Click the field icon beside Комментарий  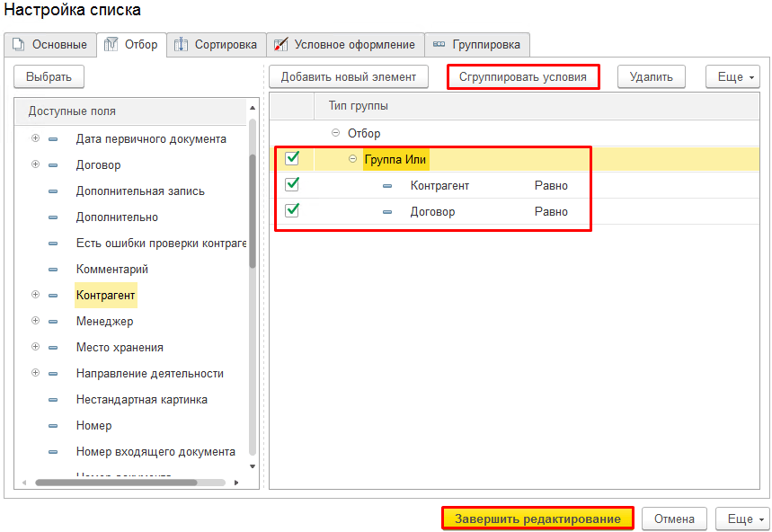[x=53, y=270]
